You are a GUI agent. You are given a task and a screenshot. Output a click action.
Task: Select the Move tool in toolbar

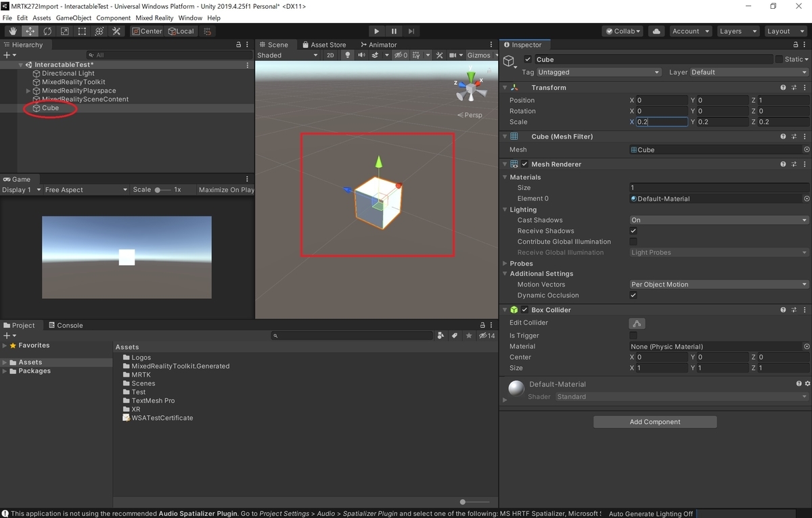pos(30,31)
